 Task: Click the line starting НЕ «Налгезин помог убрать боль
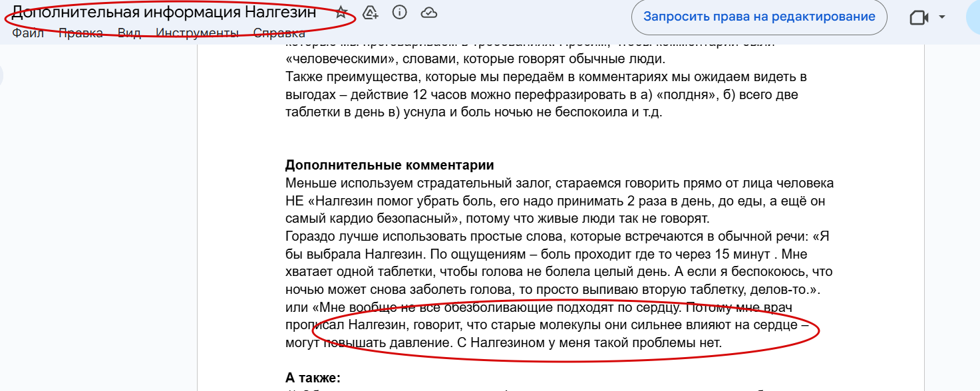(556, 201)
